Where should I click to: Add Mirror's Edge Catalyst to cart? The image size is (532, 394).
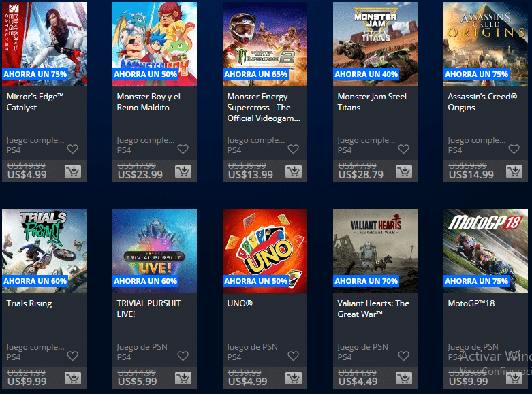(73, 171)
